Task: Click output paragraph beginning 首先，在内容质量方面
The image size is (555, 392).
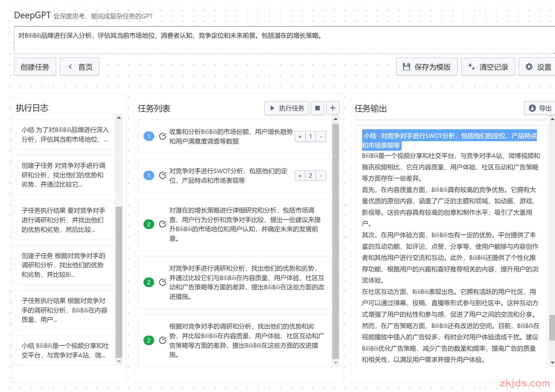Action: pos(449,207)
